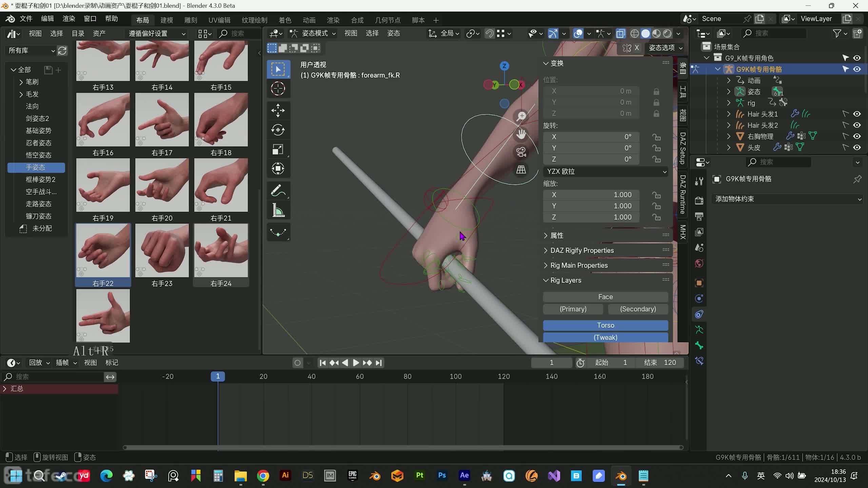Viewport: 868px width, 488px height.
Task: Click the 结束 end frame field
Action: click(659, 363)
